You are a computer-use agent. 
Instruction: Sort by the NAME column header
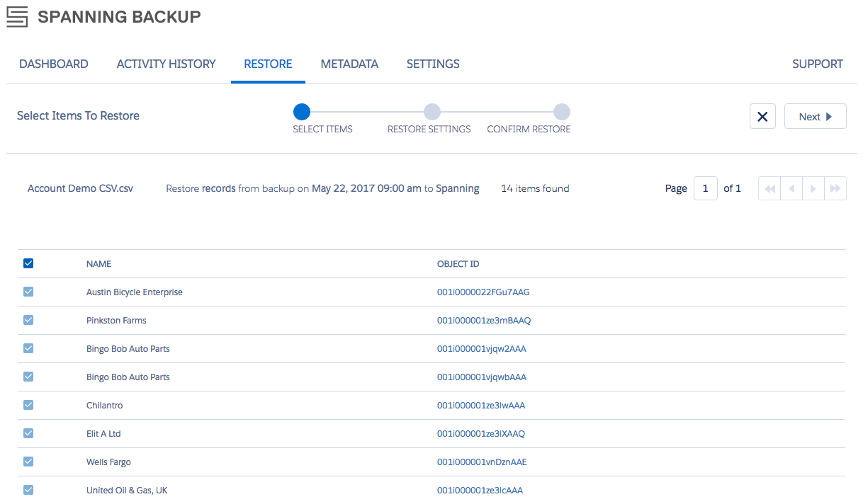(98, 264)
